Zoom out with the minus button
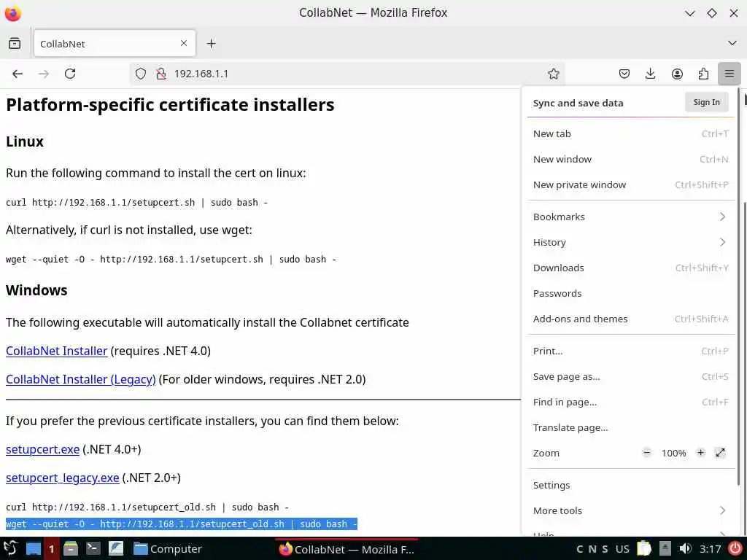747x560 pixels. [x=646, y=453]
